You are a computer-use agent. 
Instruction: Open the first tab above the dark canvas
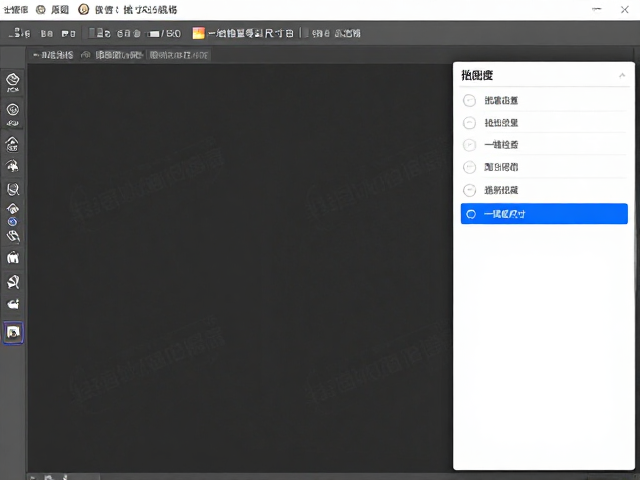[x=53, y=55]
